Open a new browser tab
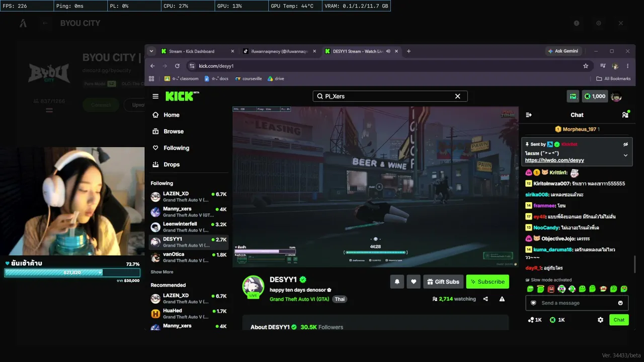 409,51
